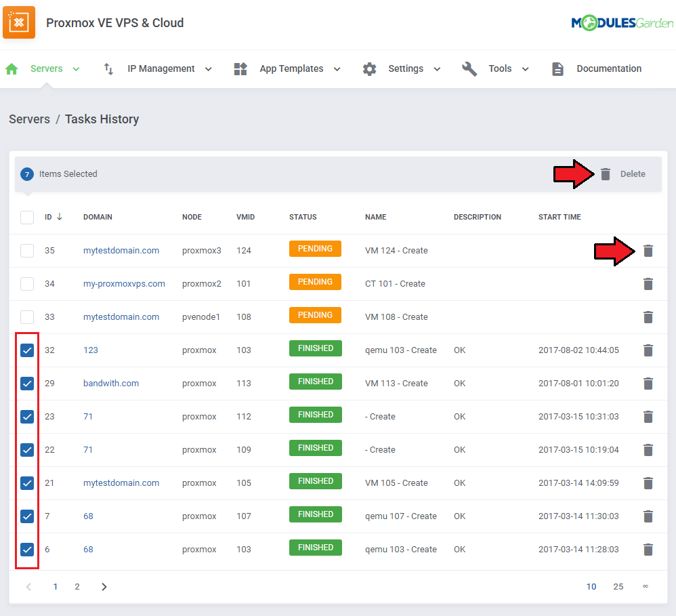Click the Settings gear icon
The image size is (676, 616).
[369, 69]
